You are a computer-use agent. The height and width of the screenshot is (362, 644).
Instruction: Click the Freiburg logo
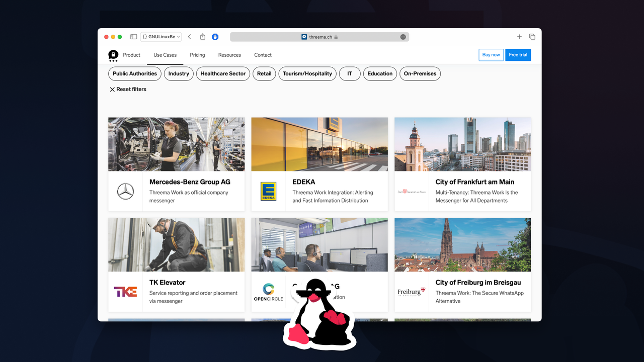pyautogui.click(x=412, y=292)
